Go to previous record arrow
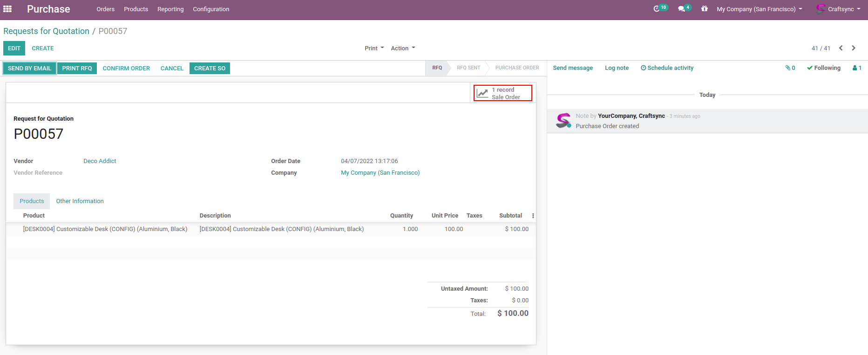The width and height of the screenshot is (868, 355). point(841,48)
